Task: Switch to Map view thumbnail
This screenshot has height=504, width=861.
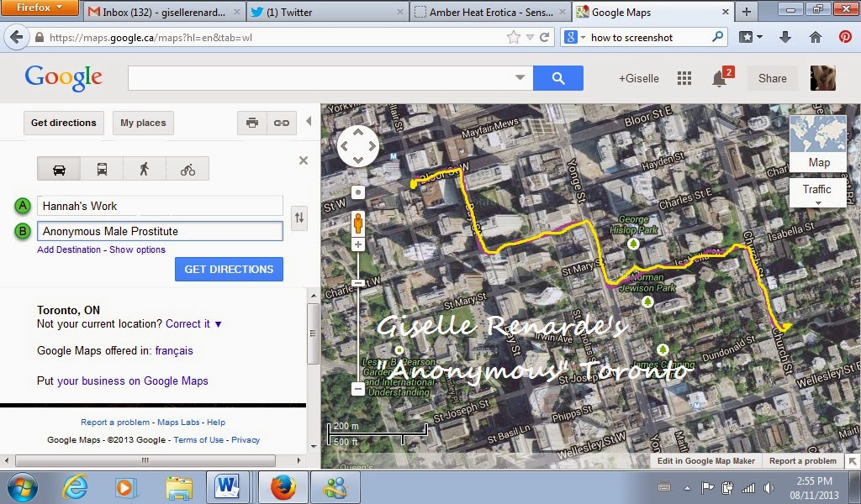Action: click(817, 144)
